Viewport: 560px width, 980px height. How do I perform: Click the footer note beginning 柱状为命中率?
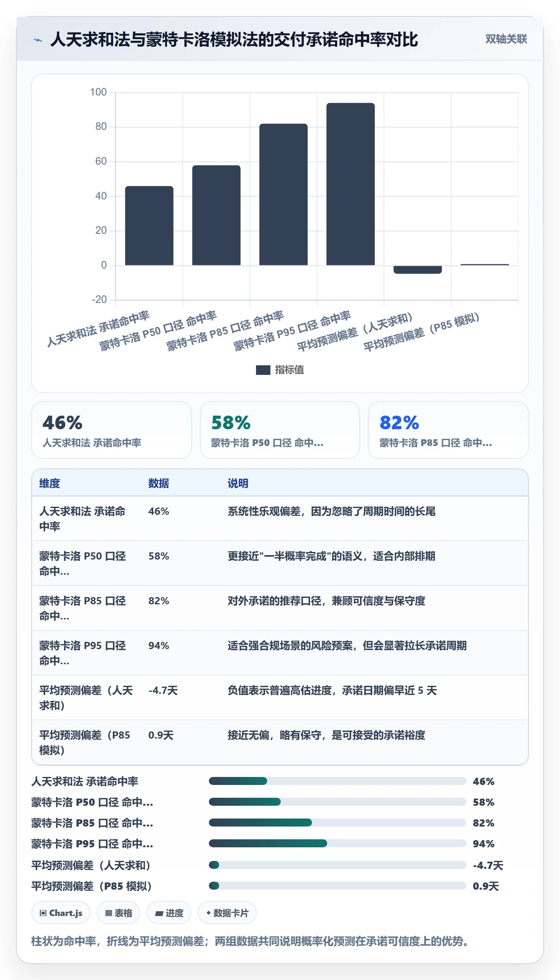pyautogui.click(x=250, y=941)
